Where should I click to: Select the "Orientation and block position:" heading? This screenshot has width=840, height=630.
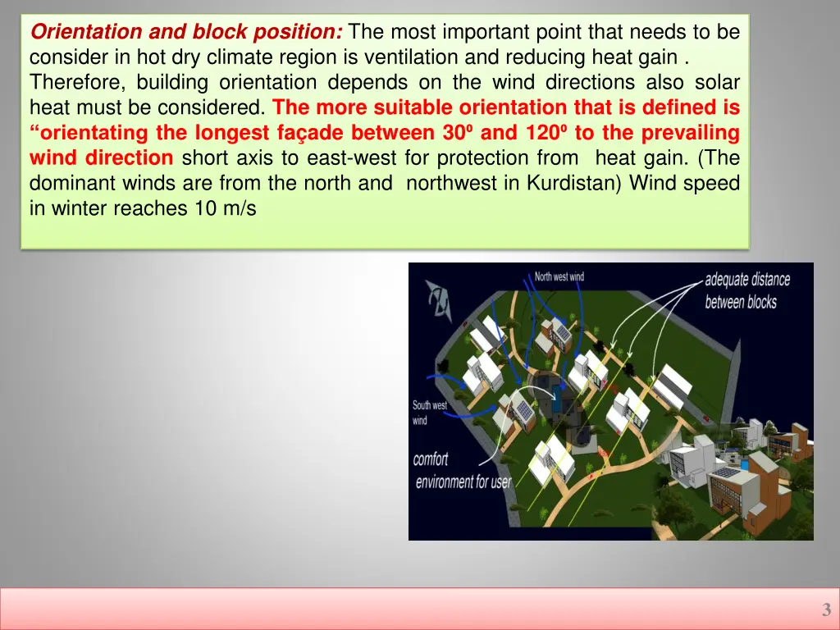[187, 33]
